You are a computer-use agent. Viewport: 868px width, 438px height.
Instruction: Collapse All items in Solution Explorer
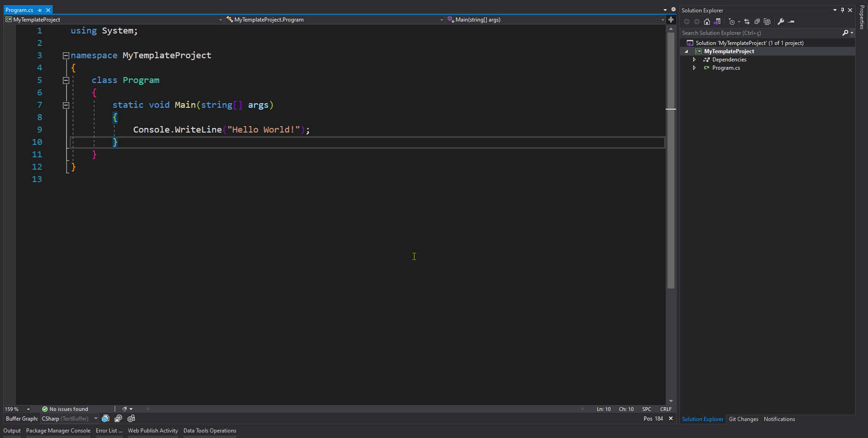(757, 22)
